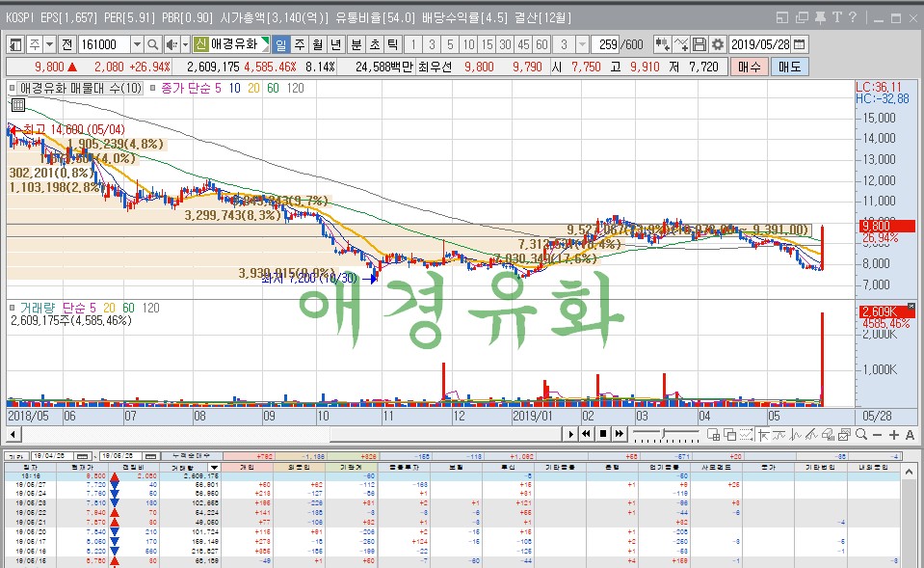Screen dimensions: 924x568
Task: Toggle the 거래량 volume indicator checkbox
Action: [x=13, y=308]
